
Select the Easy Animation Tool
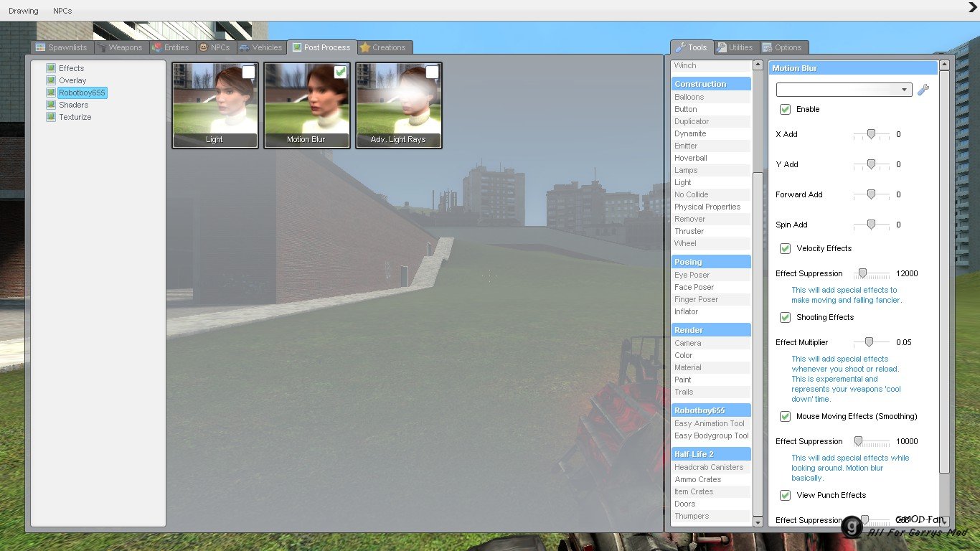coord(711,423)
